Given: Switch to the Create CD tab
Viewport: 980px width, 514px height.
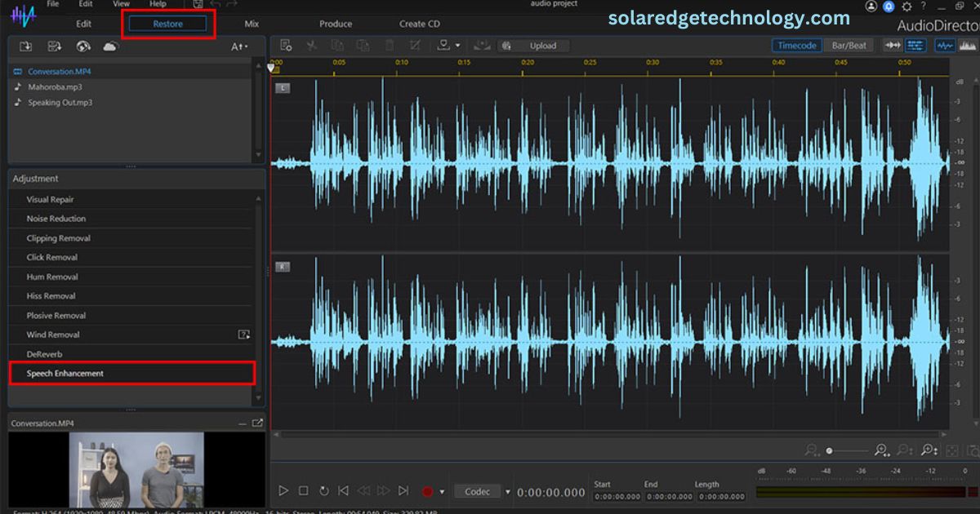Looking at the screenshot, I should click(x=420, y=24).
